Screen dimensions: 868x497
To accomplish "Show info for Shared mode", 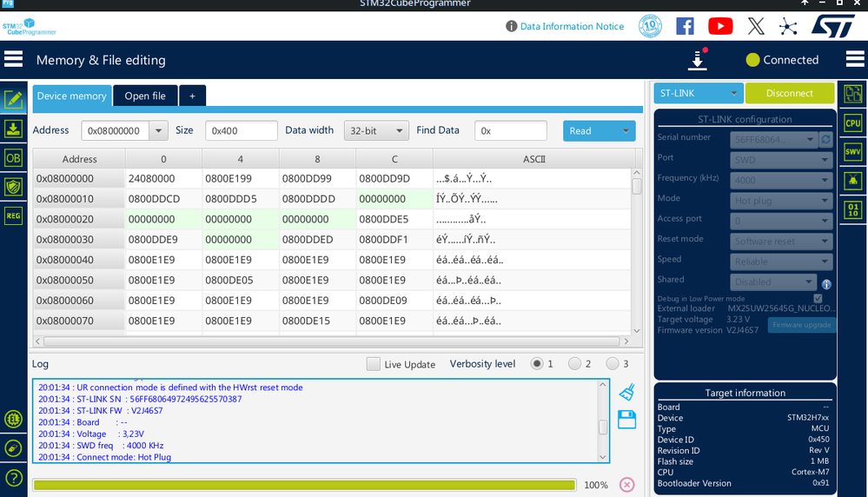I will point(826,284).
